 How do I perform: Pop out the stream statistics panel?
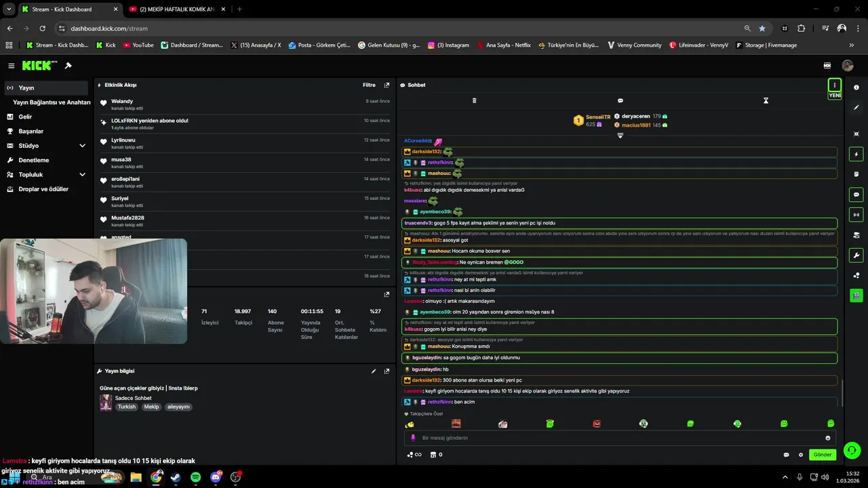click(387, 295)
